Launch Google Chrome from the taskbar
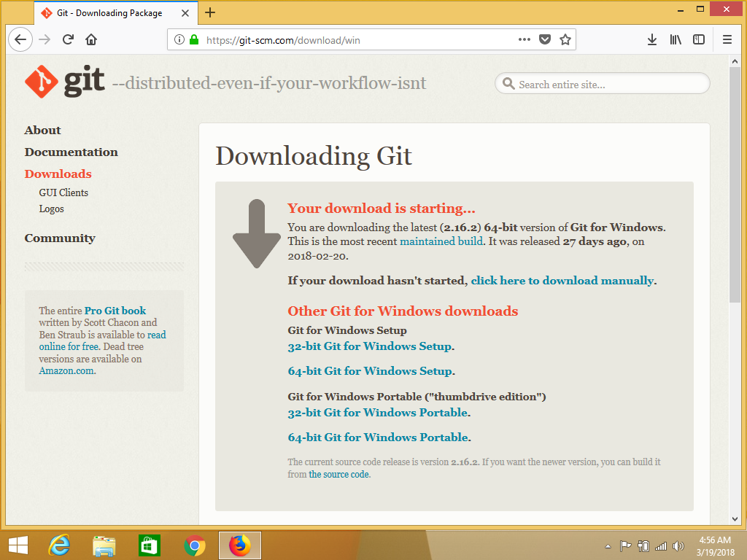Viewport: 747px width, 560px height. click(194, 545)
